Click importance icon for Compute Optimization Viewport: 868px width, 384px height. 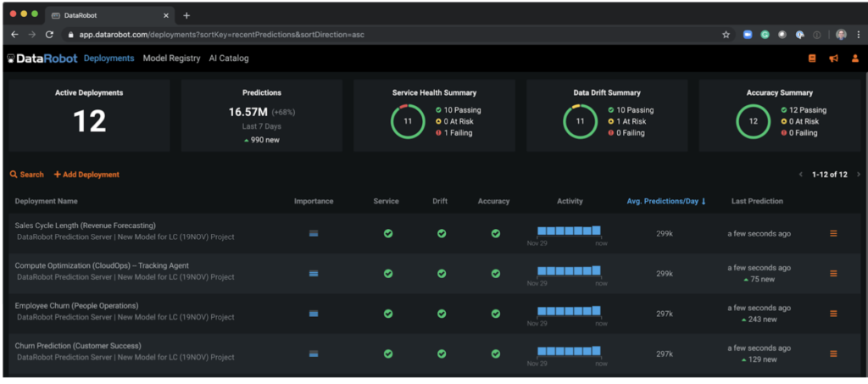click(x=314, y=273)
